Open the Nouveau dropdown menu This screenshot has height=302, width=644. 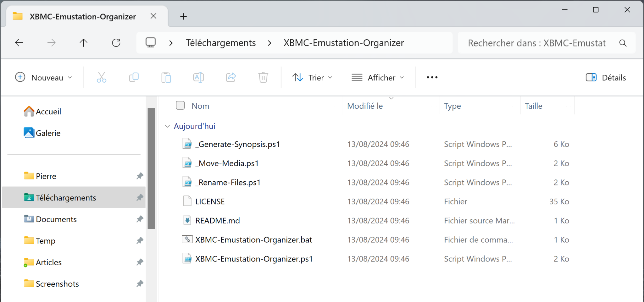44,78
